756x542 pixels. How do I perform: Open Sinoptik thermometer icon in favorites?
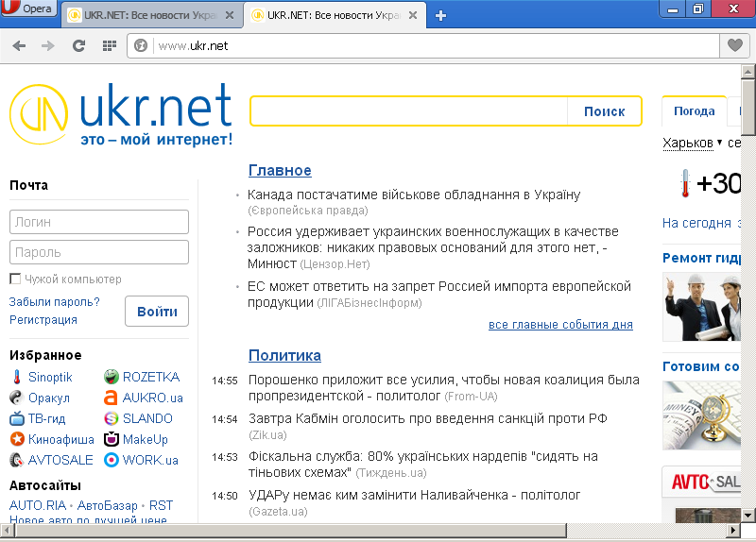(17, 377)
